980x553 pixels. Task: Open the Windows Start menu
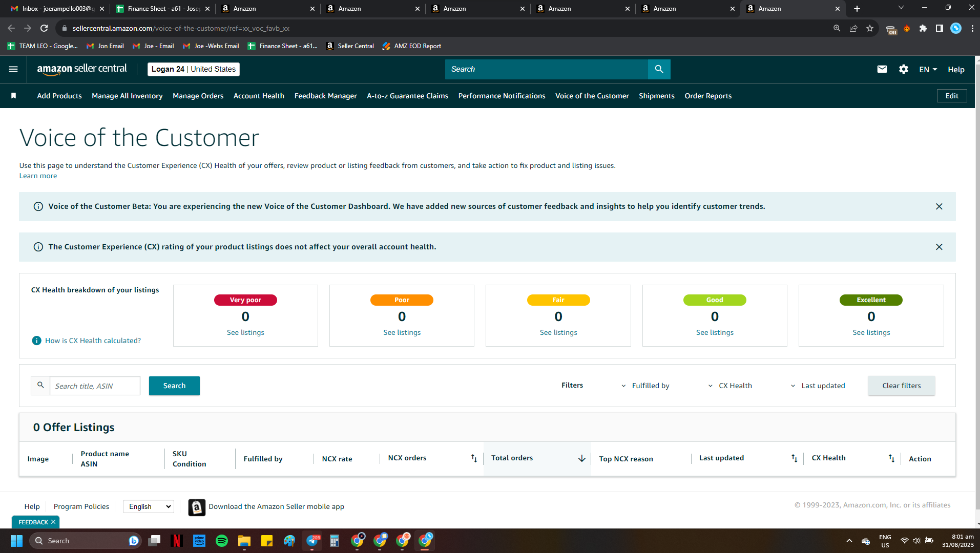[16, 541]
